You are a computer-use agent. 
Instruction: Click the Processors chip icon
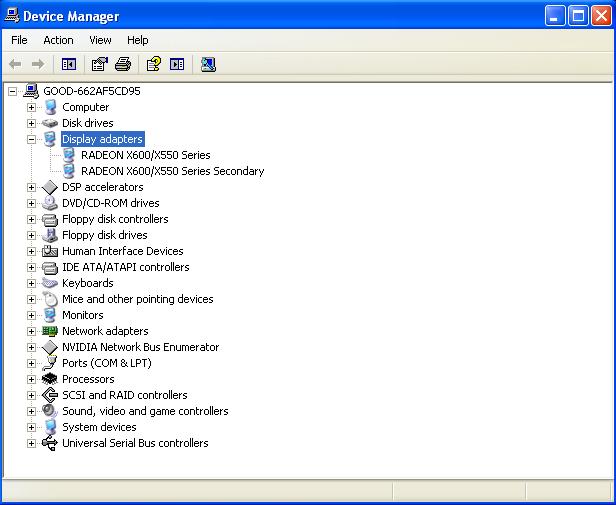point(50,379)
